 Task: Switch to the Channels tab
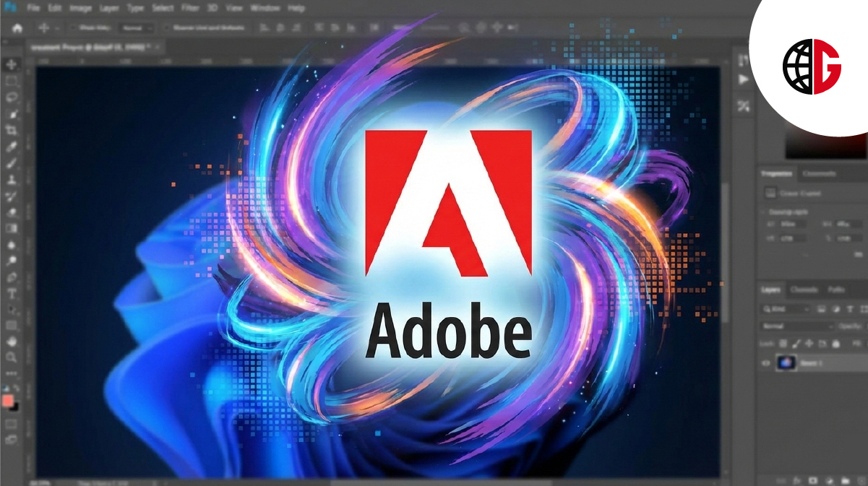pyautogui.click(x=803, y=290)
